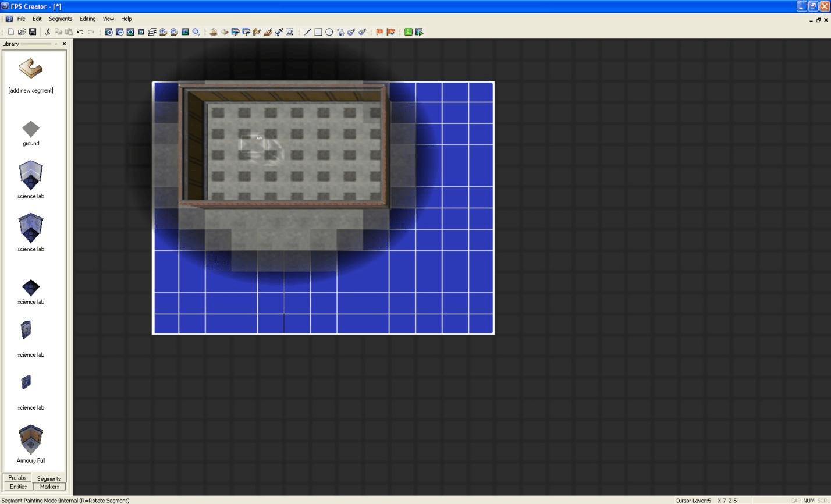The width and height of the screenshot is (831, 504).
Task: Select the stacked layers view icon
Action: coord(152,32)
